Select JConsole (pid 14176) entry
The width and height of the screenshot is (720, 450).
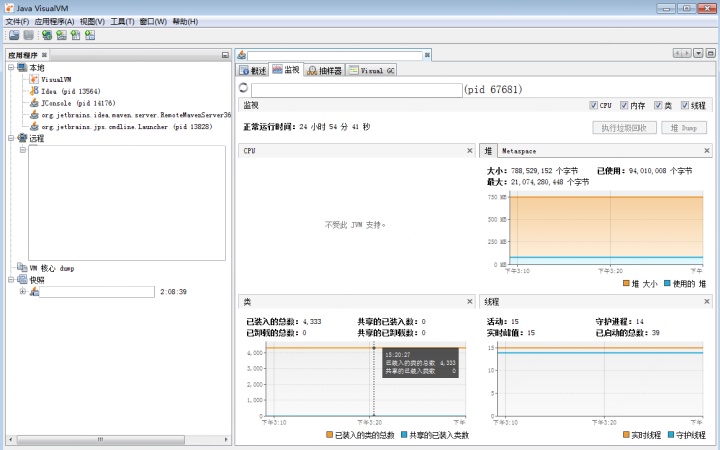coord(73,103)
